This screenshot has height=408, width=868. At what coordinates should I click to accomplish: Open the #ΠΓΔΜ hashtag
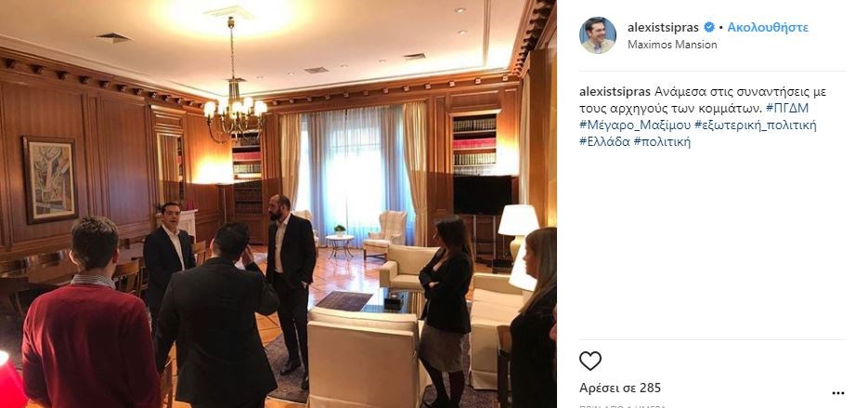point(787,108)
